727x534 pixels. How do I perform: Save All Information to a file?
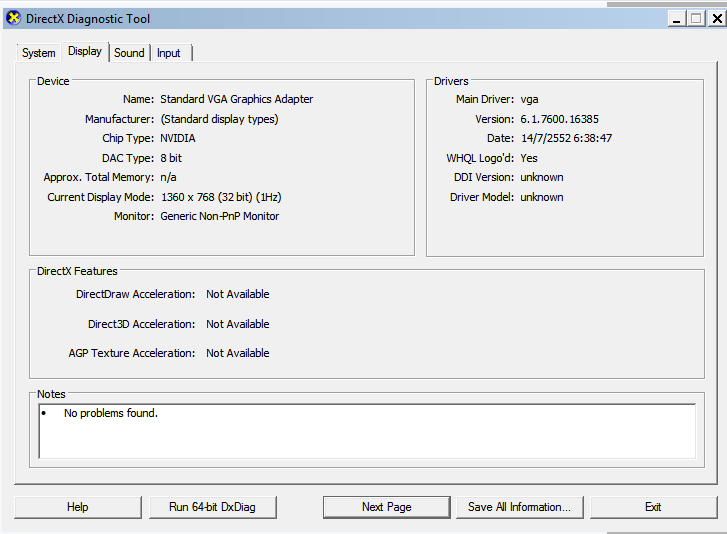[519, 507]
